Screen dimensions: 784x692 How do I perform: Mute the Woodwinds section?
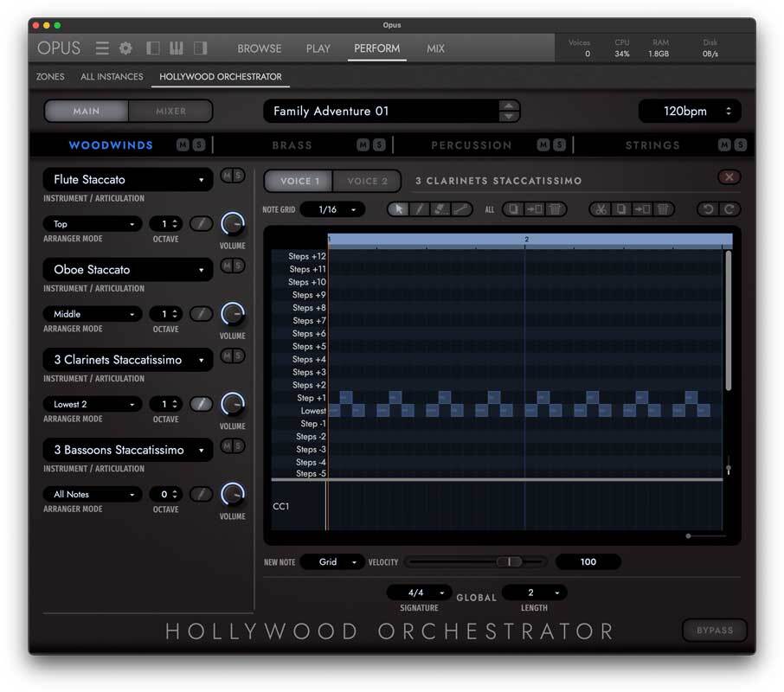(183, 145)
